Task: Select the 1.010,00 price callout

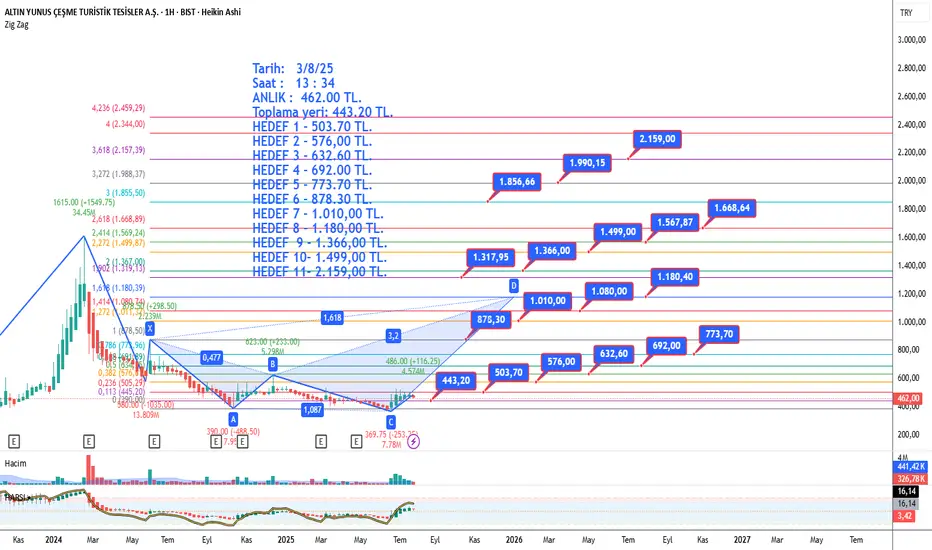Action: [548, 301]
